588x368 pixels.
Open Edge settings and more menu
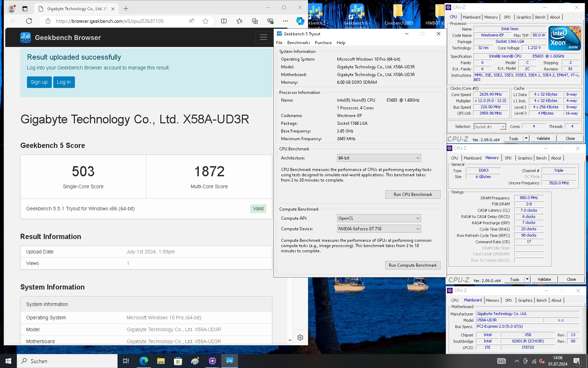click(x=286, y=21)
